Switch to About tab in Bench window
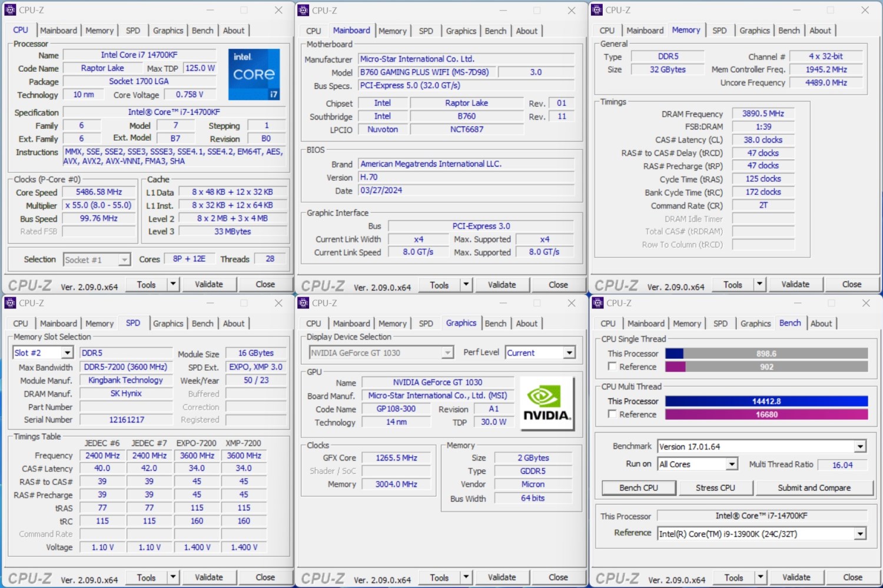This screenshot has width=883, height=588. tap(821, 324)
